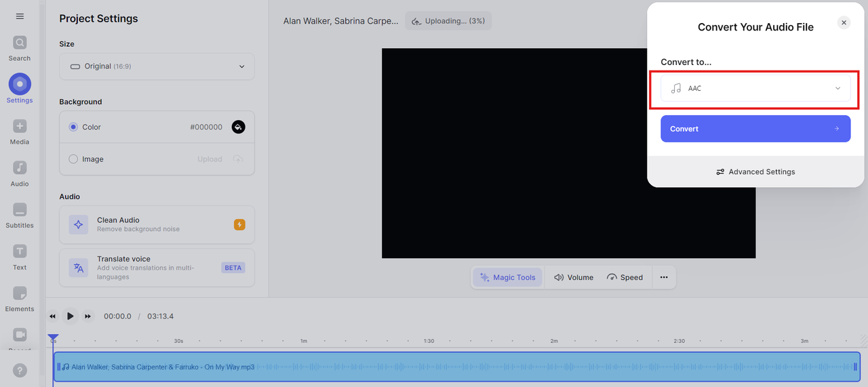Screen dimensions: 868x387
Task: Click the black video preview canvas
Action: click(568, 153)
